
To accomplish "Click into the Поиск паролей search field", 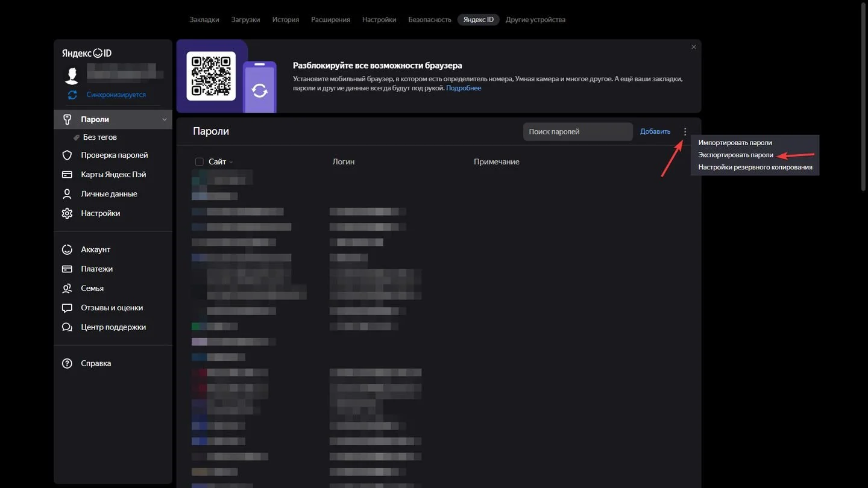I will click(x=578, y=131).
